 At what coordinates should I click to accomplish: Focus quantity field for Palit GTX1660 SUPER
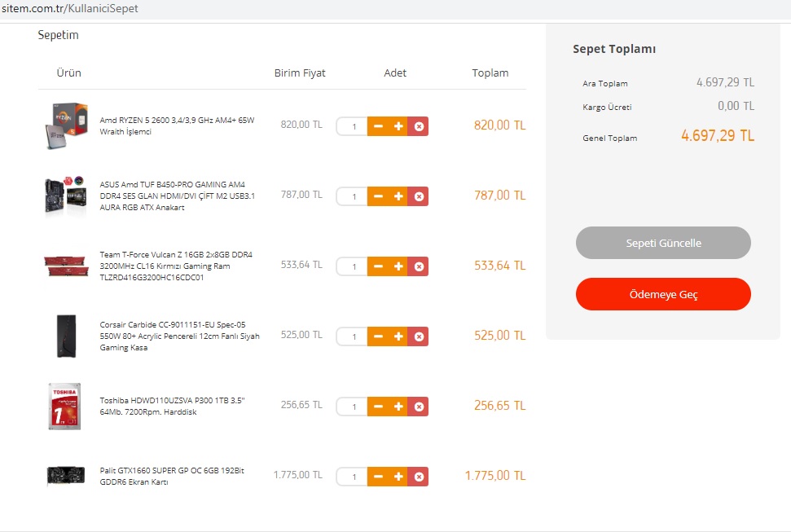(x=352, y=477)
